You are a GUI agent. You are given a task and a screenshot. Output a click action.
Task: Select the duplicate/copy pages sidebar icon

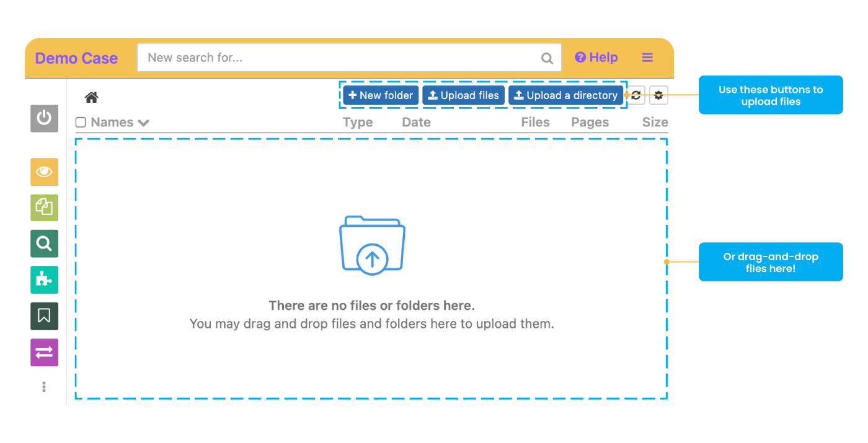click(x=44, y=208)
